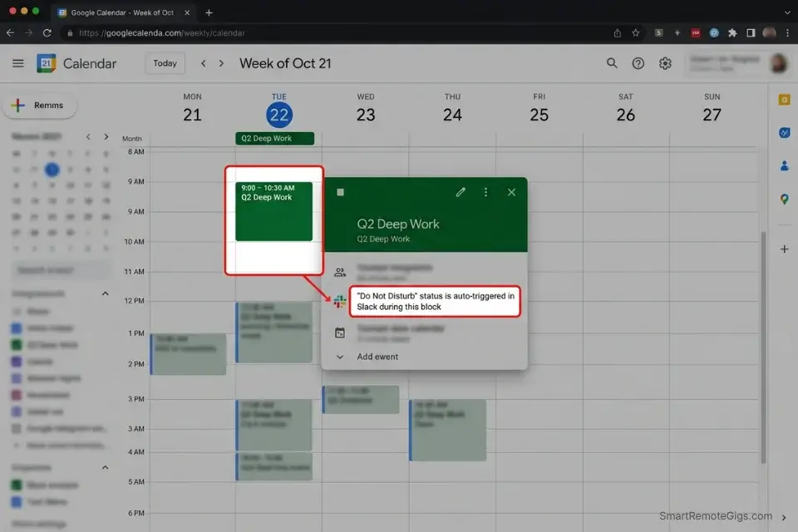Open the tab search chevron in browser

tap(787, 12)
